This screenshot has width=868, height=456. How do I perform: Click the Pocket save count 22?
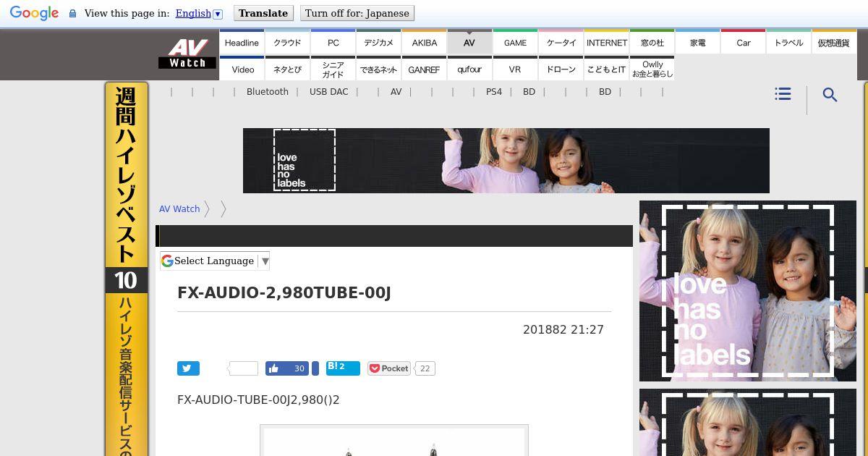pos(425,368)
